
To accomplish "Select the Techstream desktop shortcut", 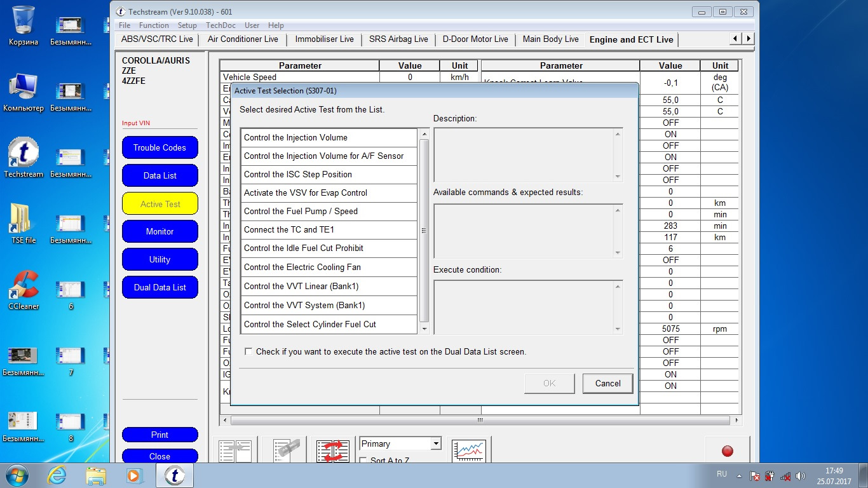I will click(x=24, y=158).
